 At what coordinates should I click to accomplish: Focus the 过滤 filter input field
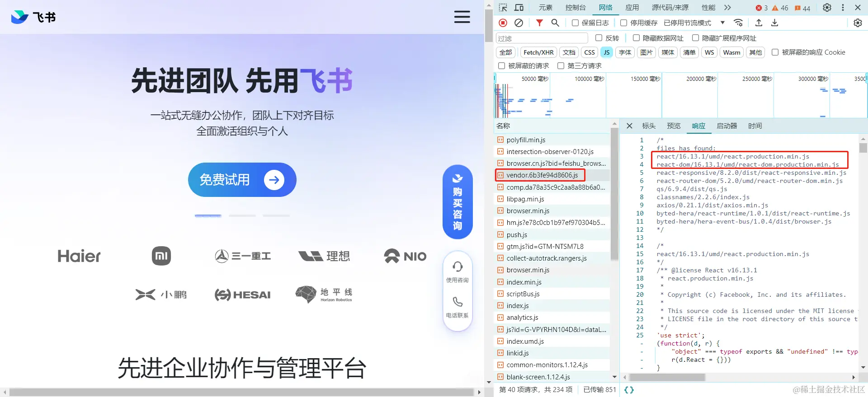pos(542,38)
